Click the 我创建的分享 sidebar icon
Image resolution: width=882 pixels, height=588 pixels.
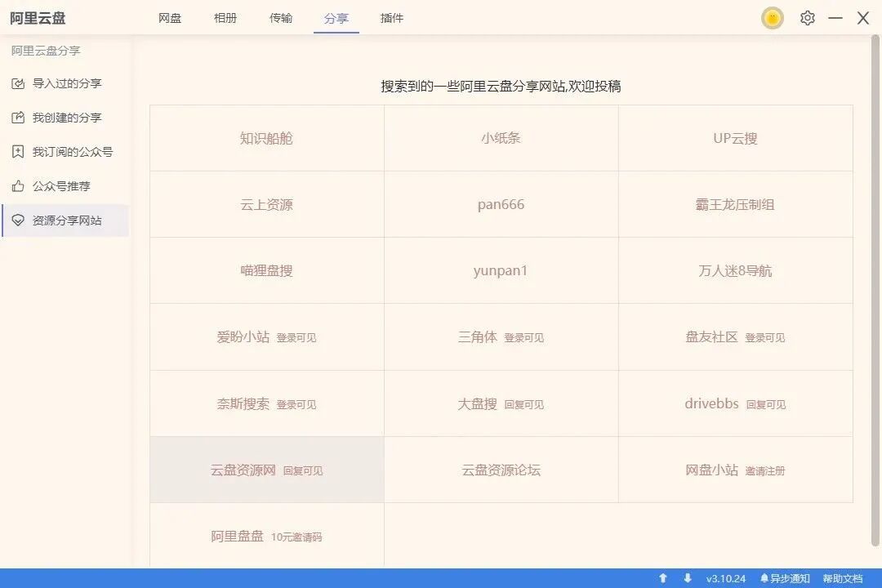[x=18, y=118]
